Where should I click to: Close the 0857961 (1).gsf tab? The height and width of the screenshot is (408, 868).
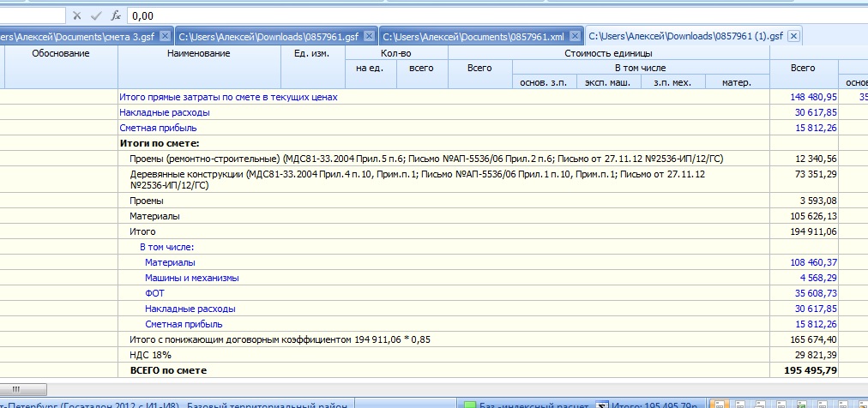[793, 37]
